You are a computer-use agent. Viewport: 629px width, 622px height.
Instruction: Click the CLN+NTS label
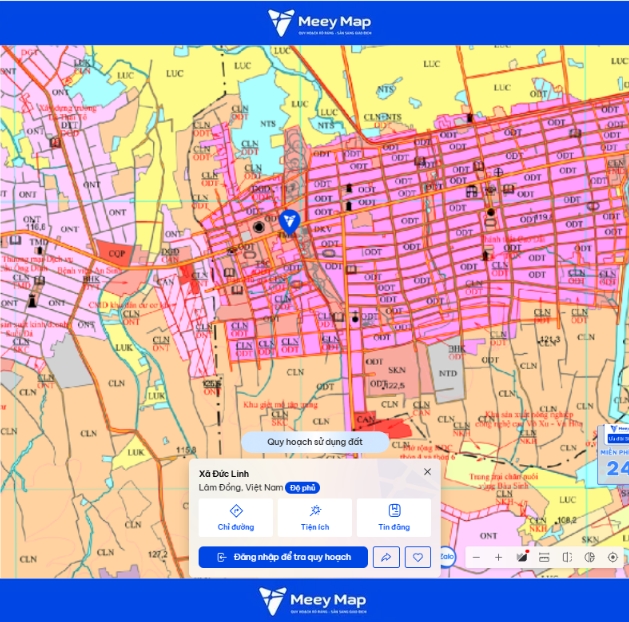pos(382,117)
